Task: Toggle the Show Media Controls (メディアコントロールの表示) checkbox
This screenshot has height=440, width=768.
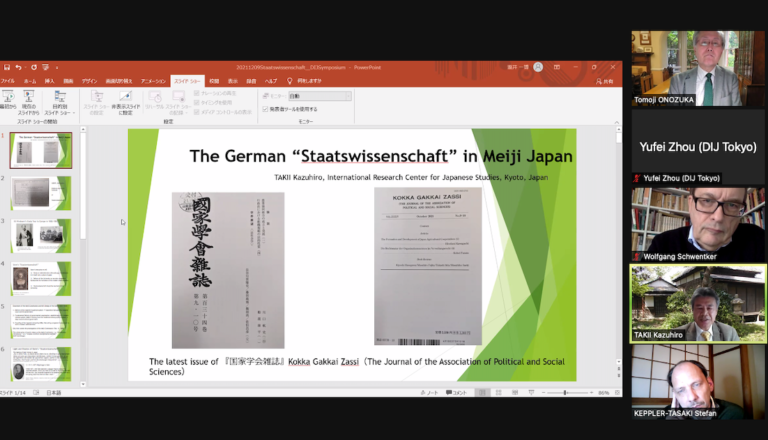Action: (196, 112)
